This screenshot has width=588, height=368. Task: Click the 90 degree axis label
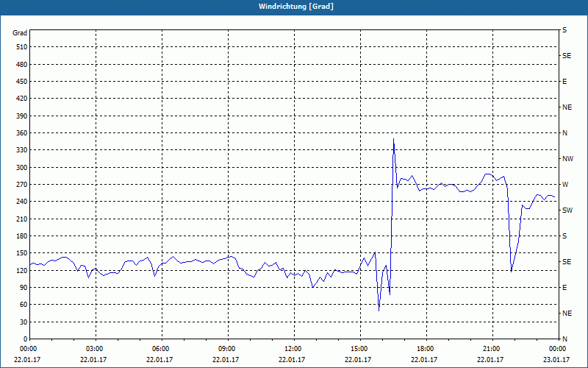tap(24, 288)
